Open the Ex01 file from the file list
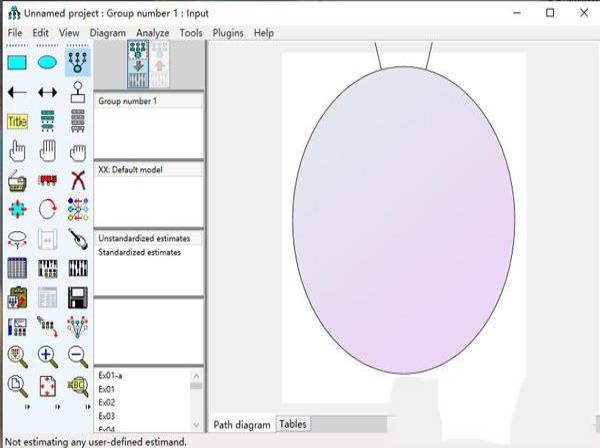The height and width of the screenshot is (448, 600). (x=107, y=389)
